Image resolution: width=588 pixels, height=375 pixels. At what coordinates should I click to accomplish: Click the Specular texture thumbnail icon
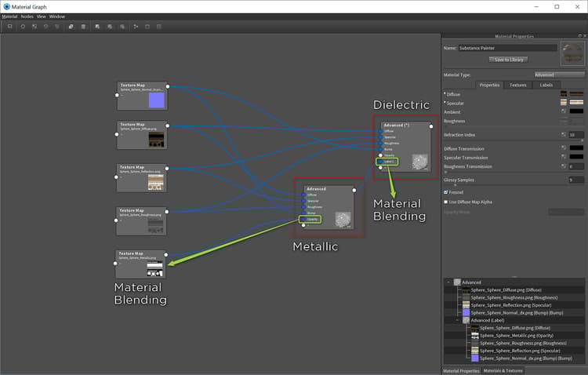(x=563, y=103)
